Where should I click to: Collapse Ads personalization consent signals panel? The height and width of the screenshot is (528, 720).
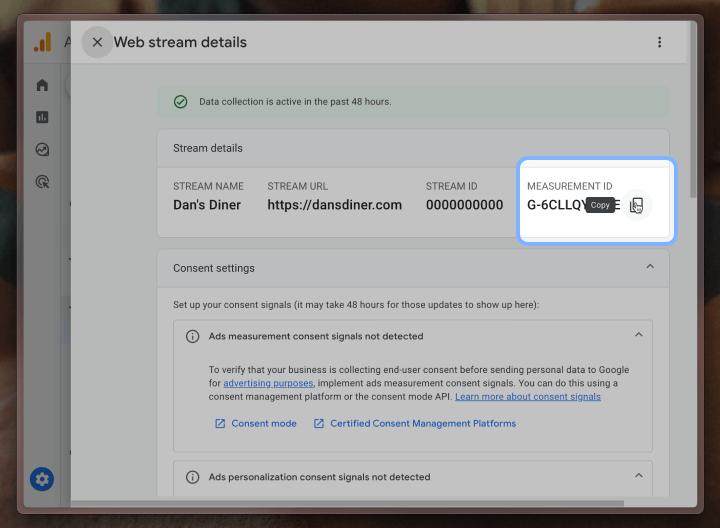coord(638,476)
